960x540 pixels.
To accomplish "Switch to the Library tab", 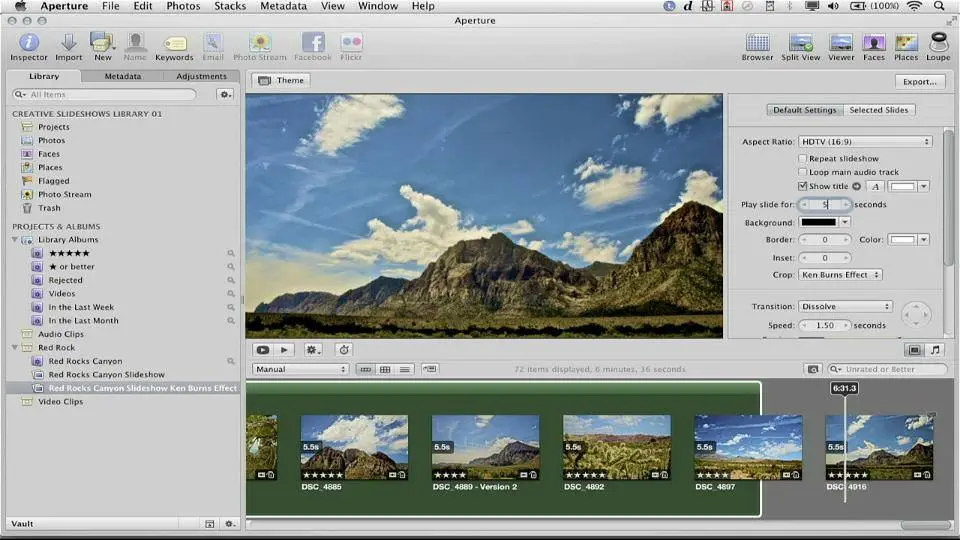I will (x=44, y=77).
